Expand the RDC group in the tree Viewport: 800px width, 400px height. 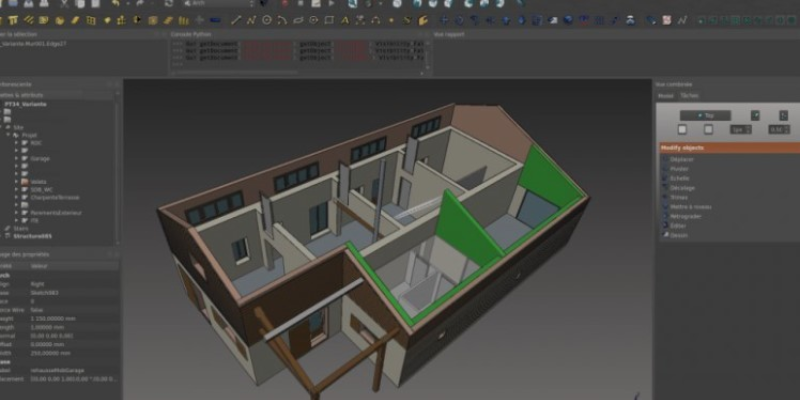pos(17,142)
